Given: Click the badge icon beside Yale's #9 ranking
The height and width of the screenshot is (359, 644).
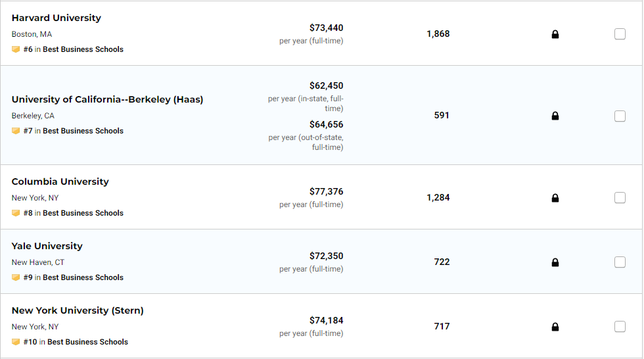Looking at the screenshot, I should pyautogui.click(x=16, y=277).
